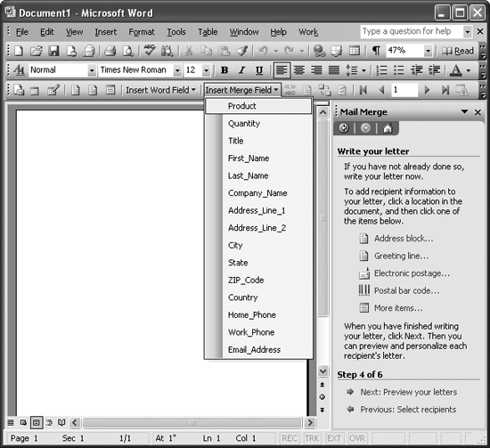Switch to Print Layout view

coord(37,423)
